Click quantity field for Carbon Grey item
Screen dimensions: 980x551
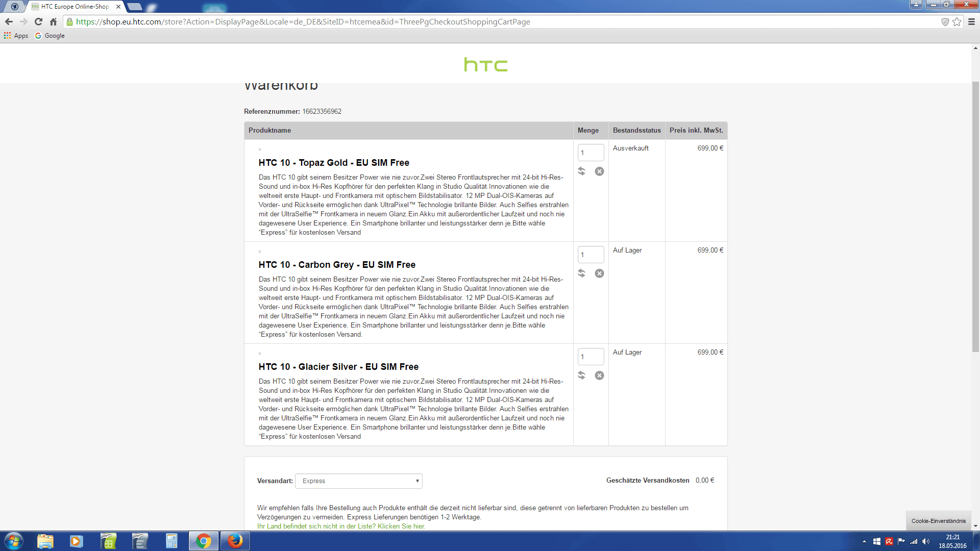click(591, 255)
